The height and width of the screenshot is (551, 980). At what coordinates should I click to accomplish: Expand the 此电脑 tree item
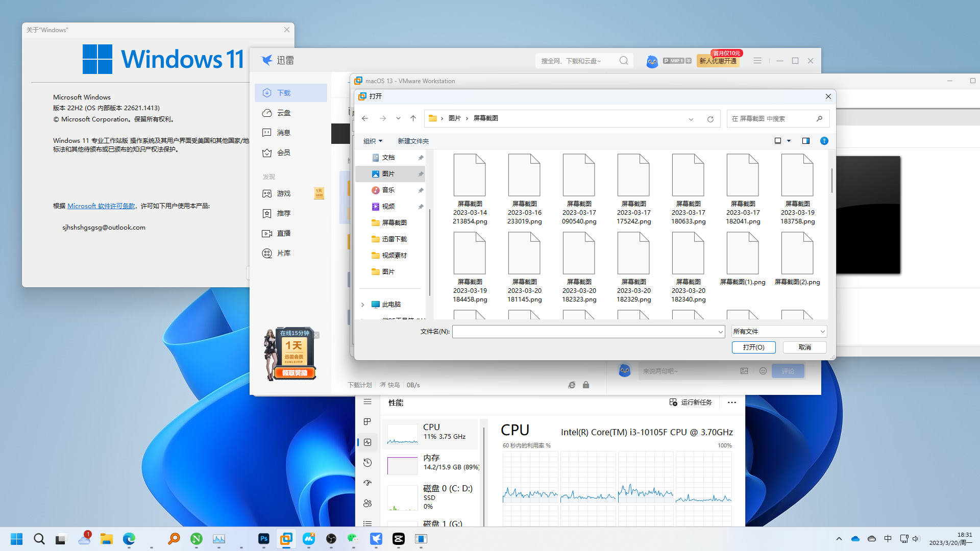362,304
